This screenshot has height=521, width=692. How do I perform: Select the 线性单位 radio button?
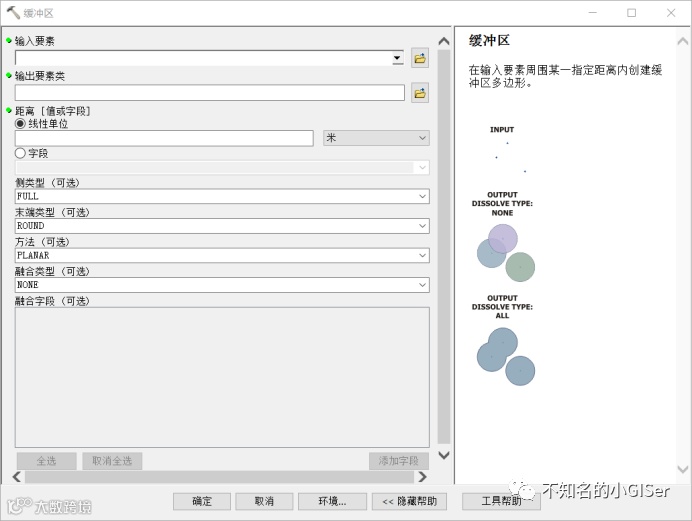click(20, 124)
